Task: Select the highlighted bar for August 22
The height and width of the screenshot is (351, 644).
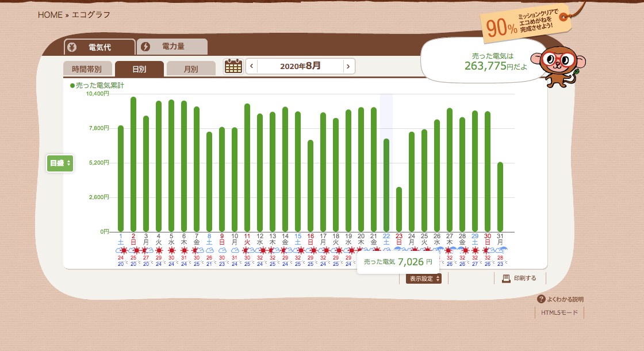Action: 386,185
